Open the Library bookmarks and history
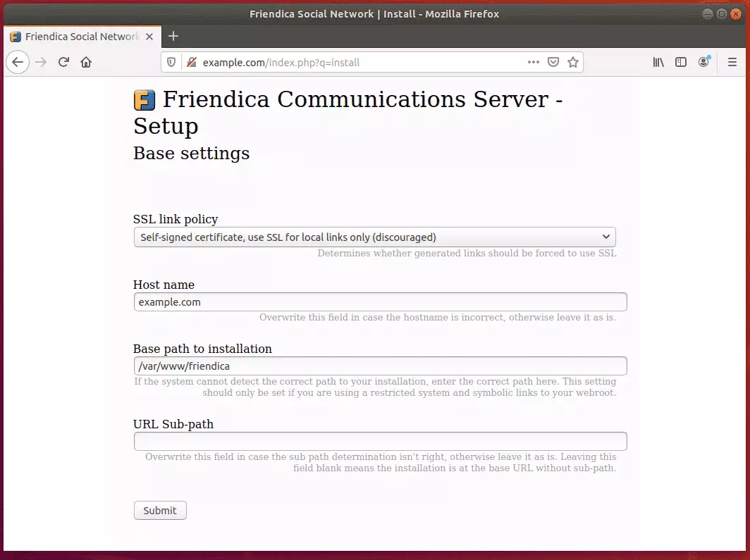The image size is (750, 560). (658, 62)
